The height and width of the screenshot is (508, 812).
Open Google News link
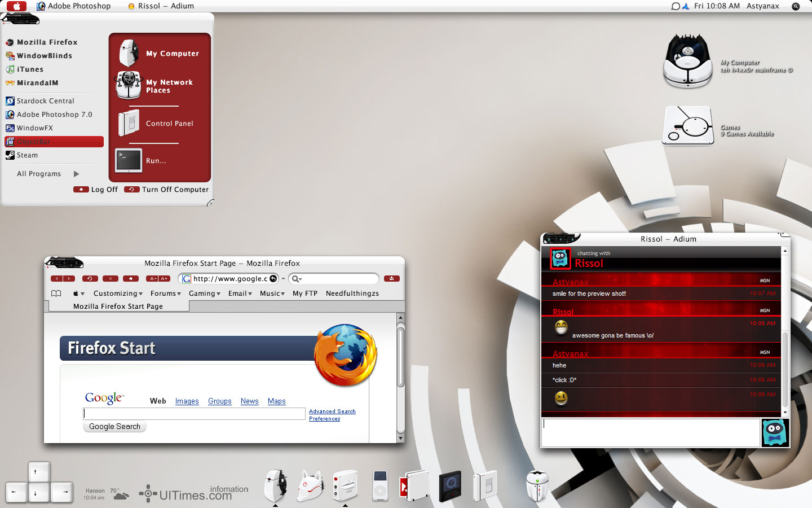pos(250,401)
